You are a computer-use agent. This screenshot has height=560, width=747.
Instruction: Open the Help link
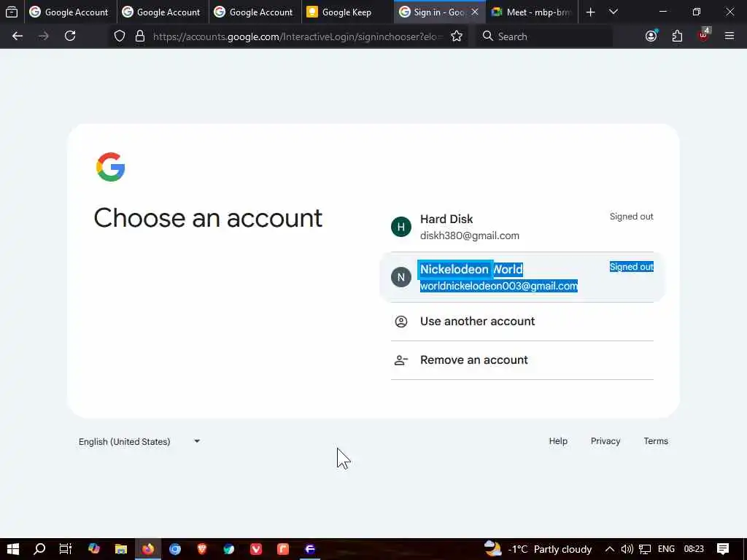(x=558, y=441)
